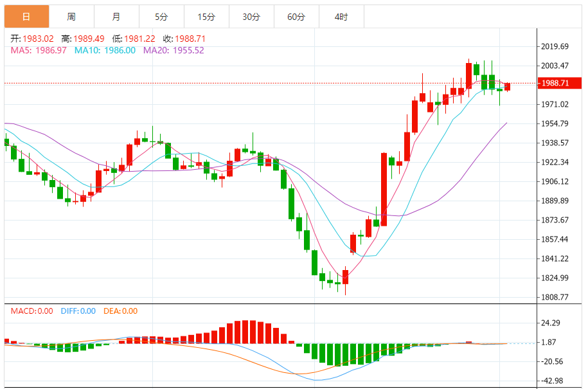The height and width of the screenshot is (389, 588).
Task: Click the 1873.67 price axis label
Action: [555, 220]
